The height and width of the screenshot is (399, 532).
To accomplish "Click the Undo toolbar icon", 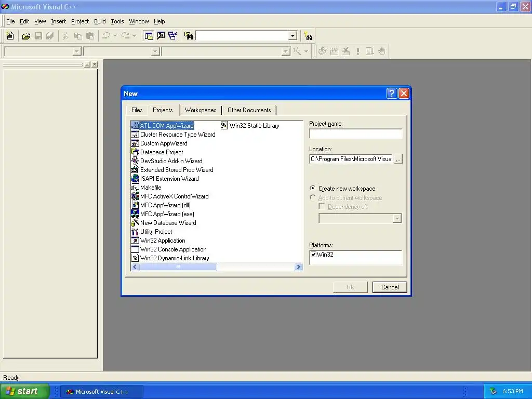I will click(106, 36).
